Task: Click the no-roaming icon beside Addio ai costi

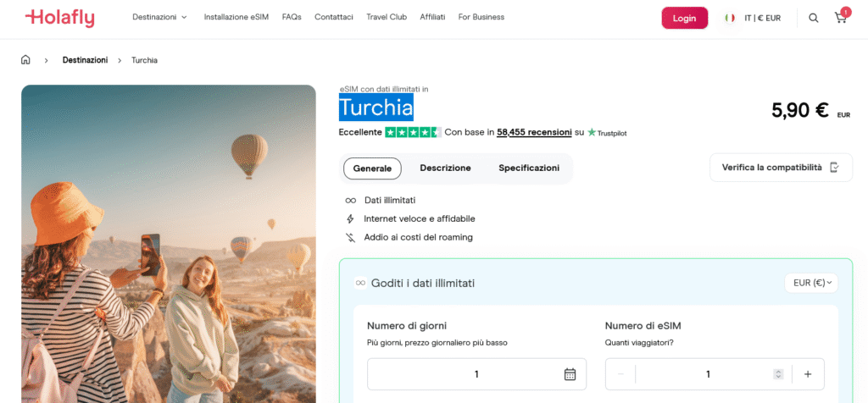Action: pos(350,238)
